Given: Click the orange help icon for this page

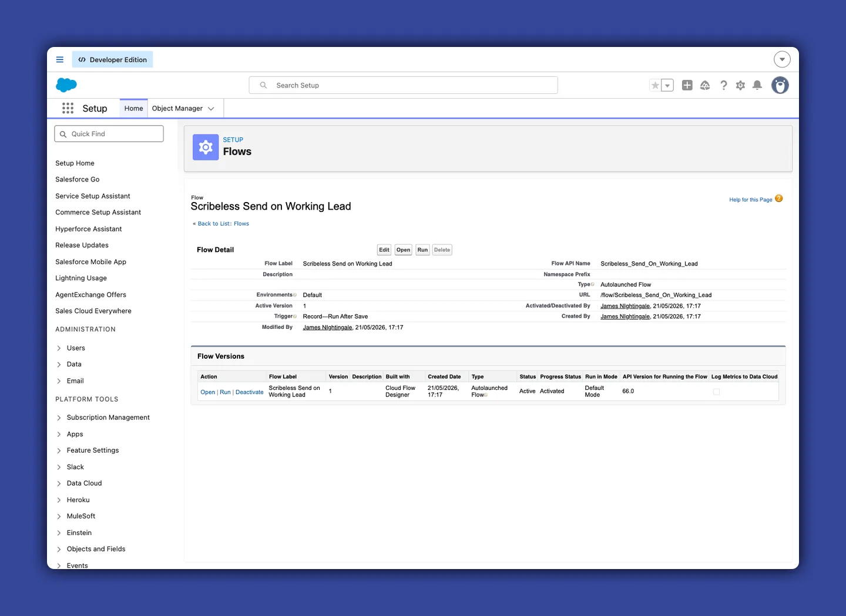Looking at the screenshot, I should [x=779, y=198].
